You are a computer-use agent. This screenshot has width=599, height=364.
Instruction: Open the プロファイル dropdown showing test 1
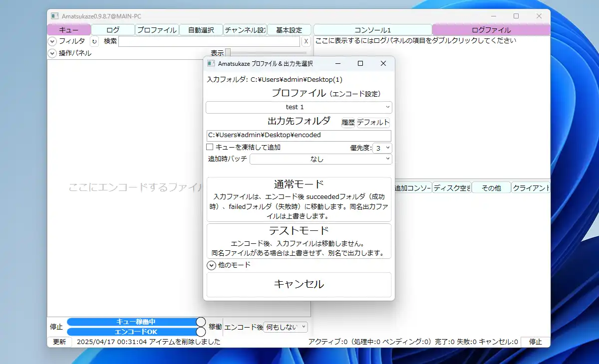tap(299, 107)
